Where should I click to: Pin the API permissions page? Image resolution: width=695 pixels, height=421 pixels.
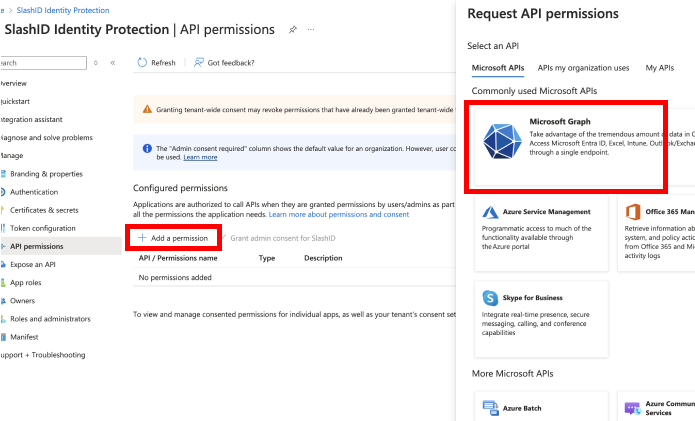tap(293, 30)
